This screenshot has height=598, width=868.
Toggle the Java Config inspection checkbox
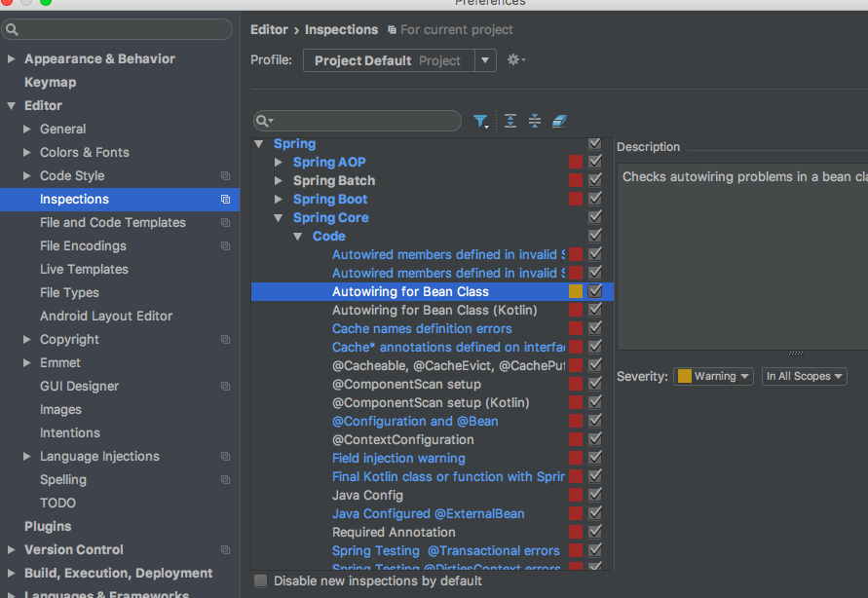tap(595, 495)
